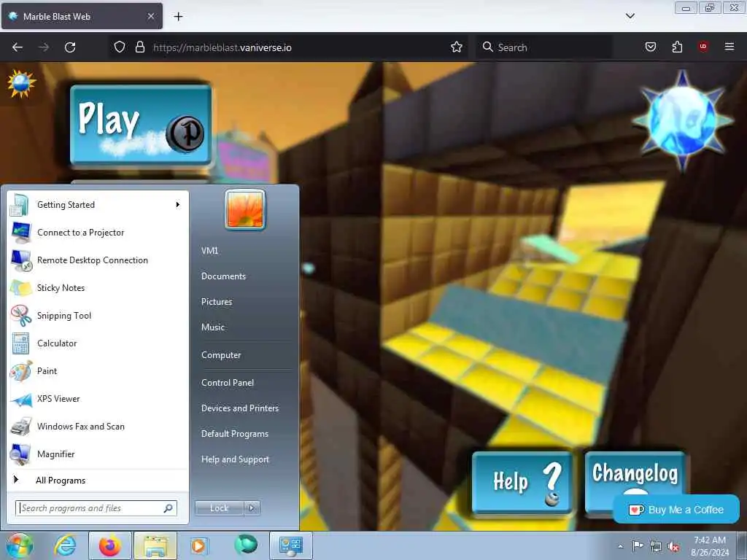Screen dimensions: 747x560
Task: Start the game with the Play button
Action: click(x=141, y=125)
